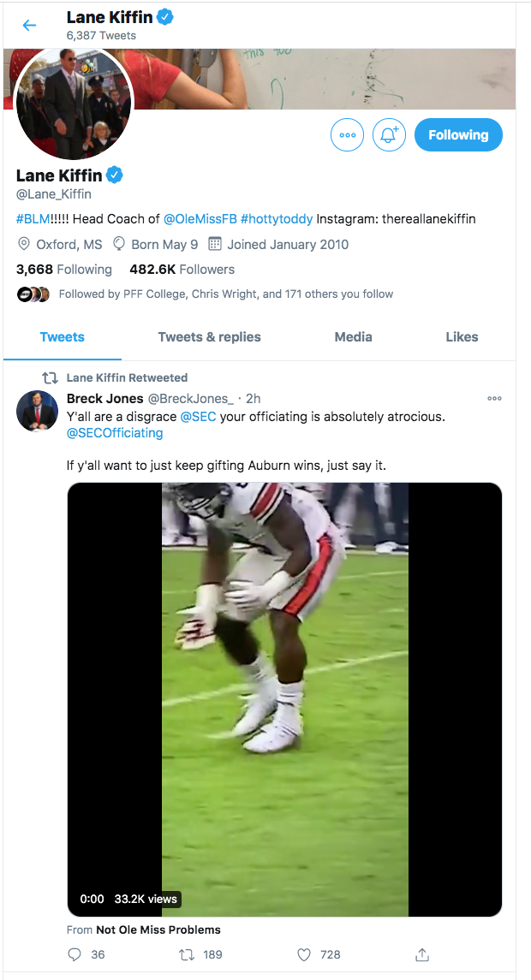Image resolution: width=531 pixels, height=980 pixels.
Task: Open the tweet options menu on Breck's tweet
Action: pyautogui.click(x=494, y=397)
